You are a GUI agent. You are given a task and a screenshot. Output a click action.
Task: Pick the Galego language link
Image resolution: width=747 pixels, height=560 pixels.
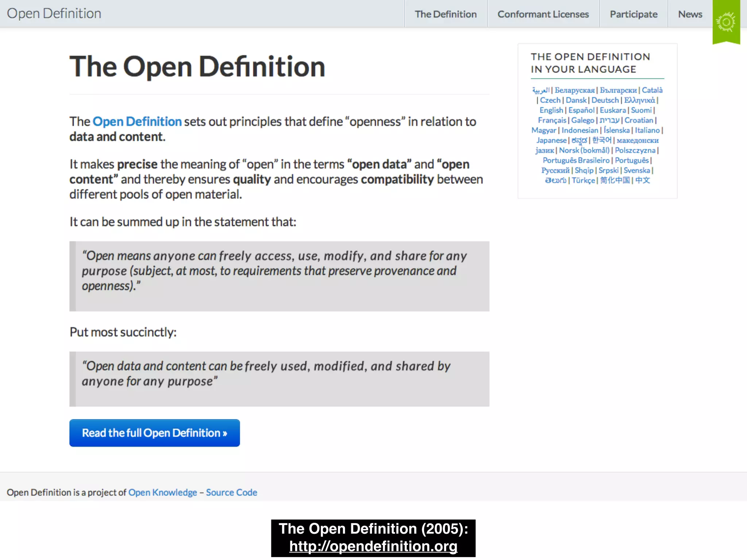pos(582,120)
